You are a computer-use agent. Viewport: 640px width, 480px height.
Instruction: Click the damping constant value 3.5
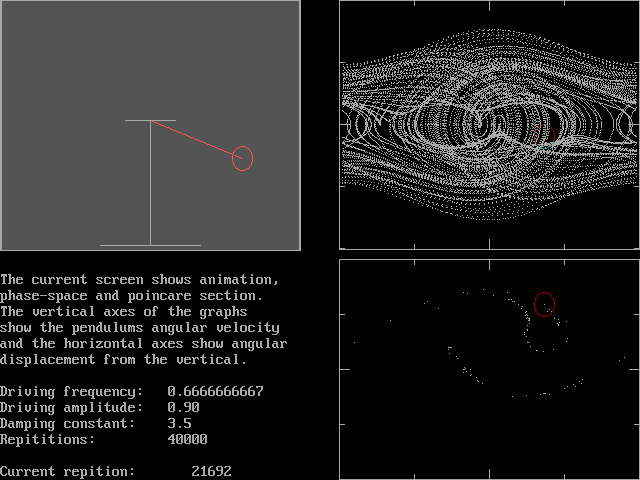coord(179,423)
